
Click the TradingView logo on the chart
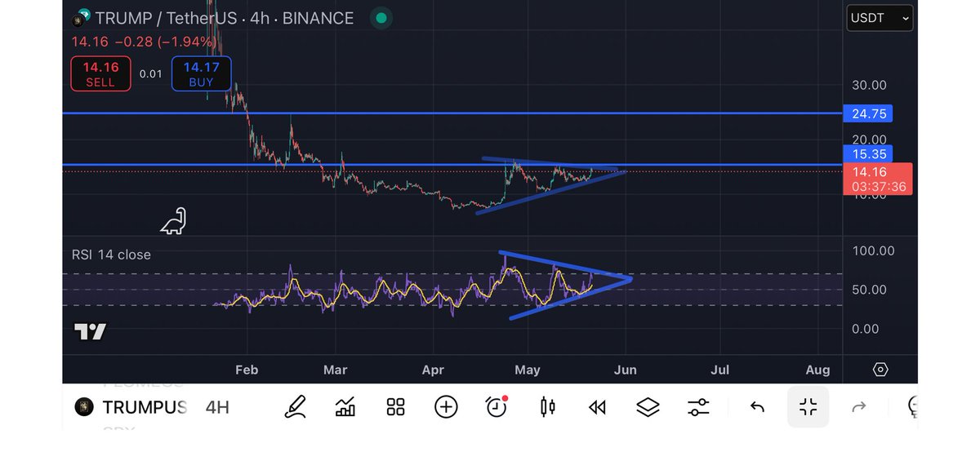coord(90,331)
